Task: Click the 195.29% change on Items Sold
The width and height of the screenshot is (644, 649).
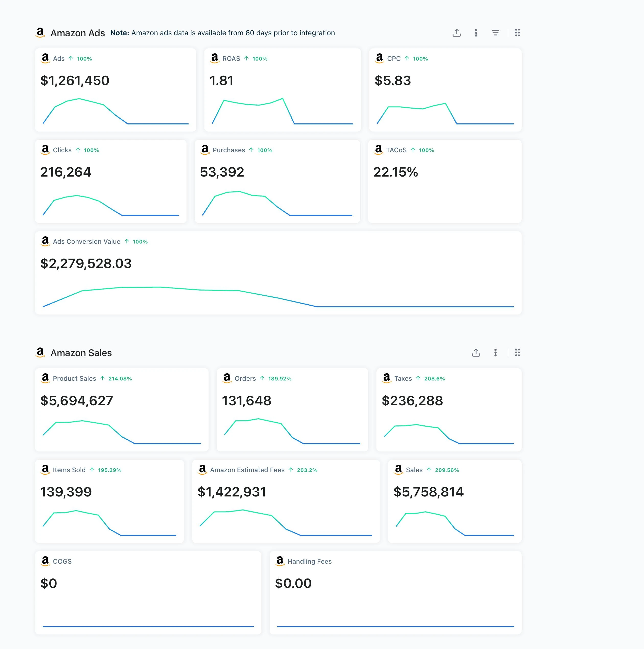Action: (x=110, y=470)
